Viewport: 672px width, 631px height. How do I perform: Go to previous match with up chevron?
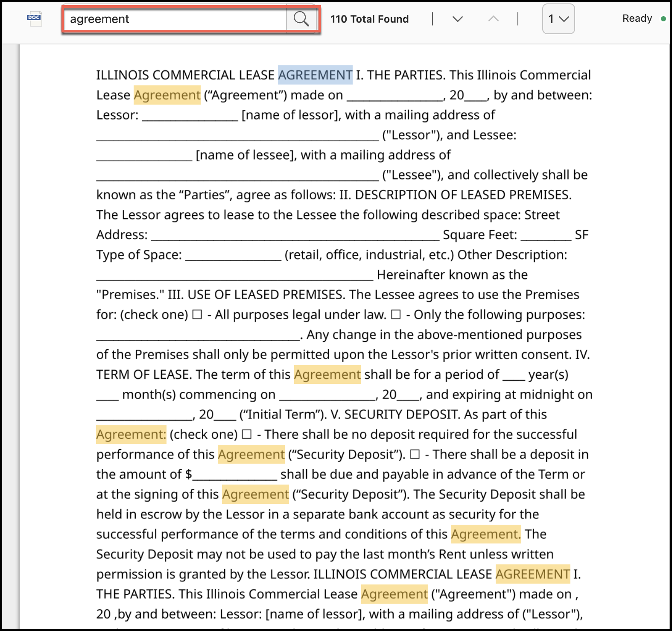pos(493,19)
